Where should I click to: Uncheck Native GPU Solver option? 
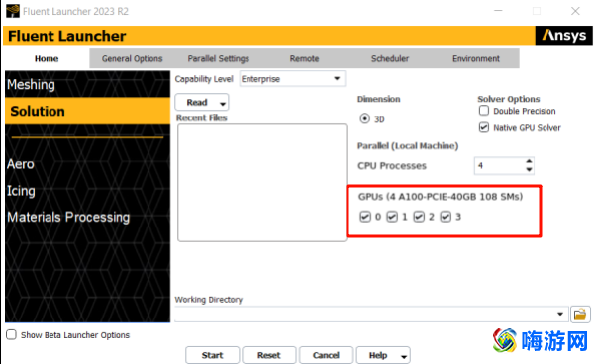pos(484,127)
